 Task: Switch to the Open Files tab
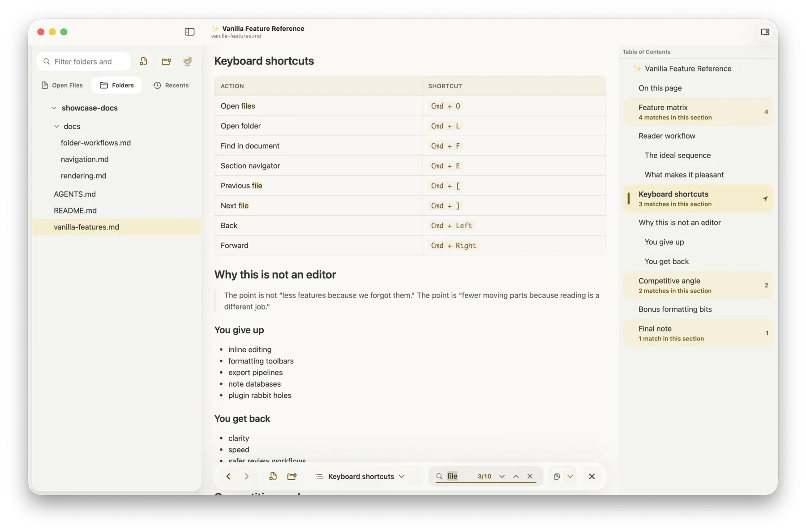[x=62, y=85]
